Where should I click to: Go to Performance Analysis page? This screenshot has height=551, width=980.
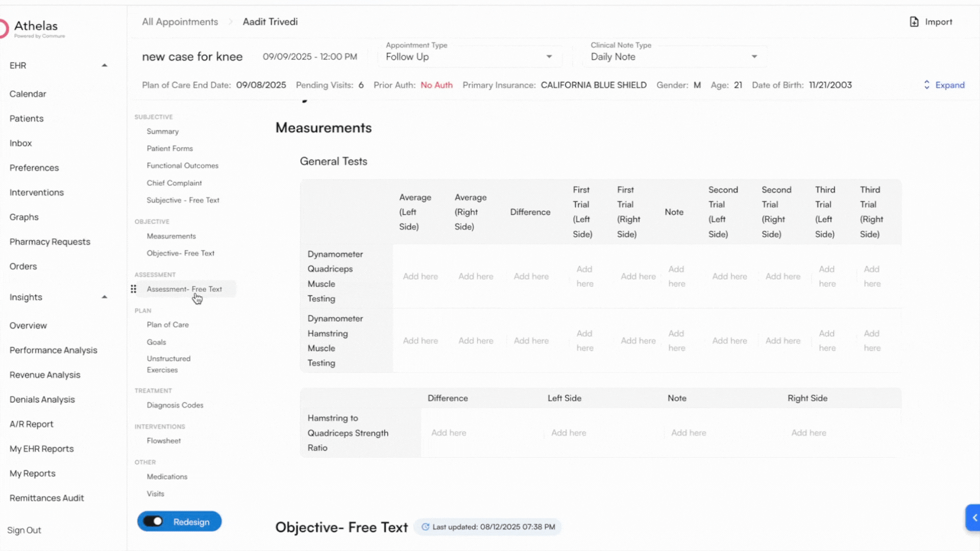(x=53, y=350)
